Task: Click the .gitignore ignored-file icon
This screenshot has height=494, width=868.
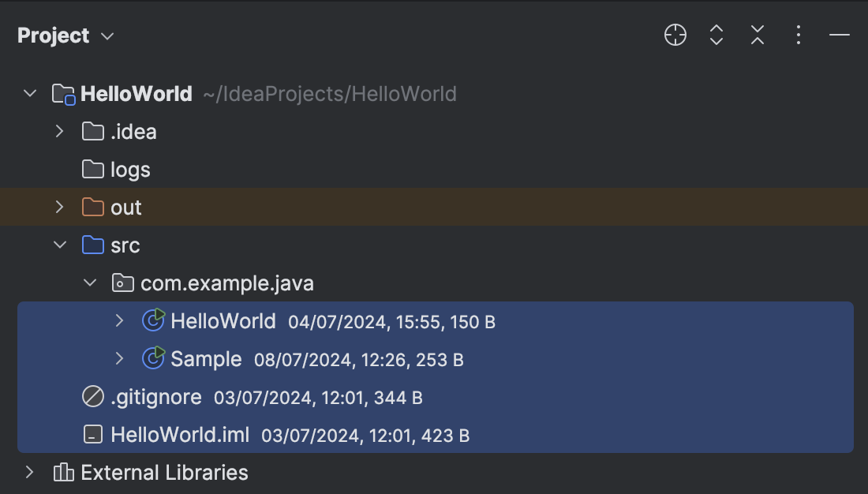Action: (93, 396)
